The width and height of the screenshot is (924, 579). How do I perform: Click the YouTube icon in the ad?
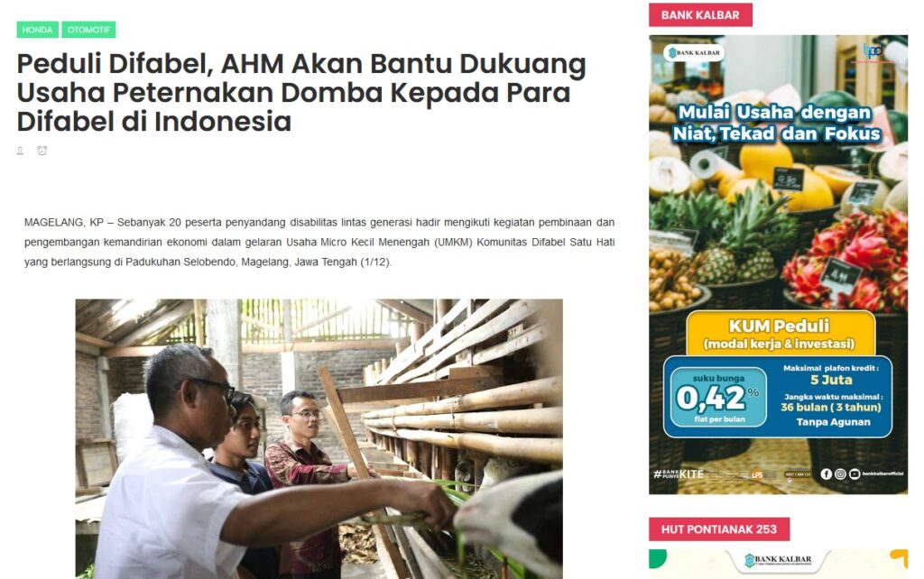pyautogui.click(x=855, y=473)
